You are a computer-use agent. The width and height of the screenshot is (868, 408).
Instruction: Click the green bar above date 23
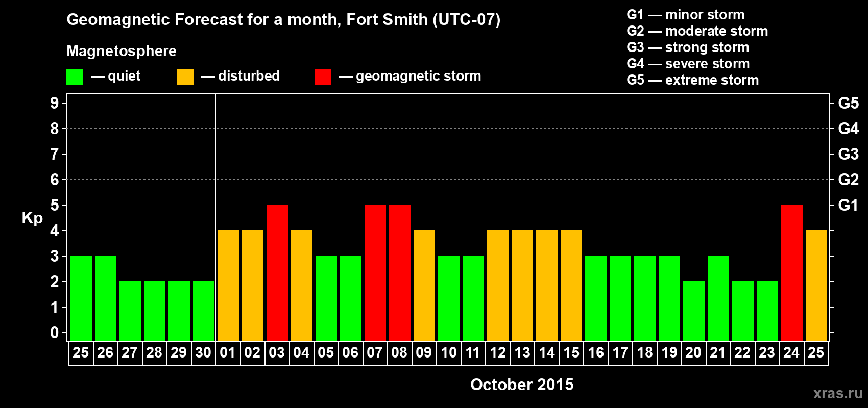click(767, 311)
